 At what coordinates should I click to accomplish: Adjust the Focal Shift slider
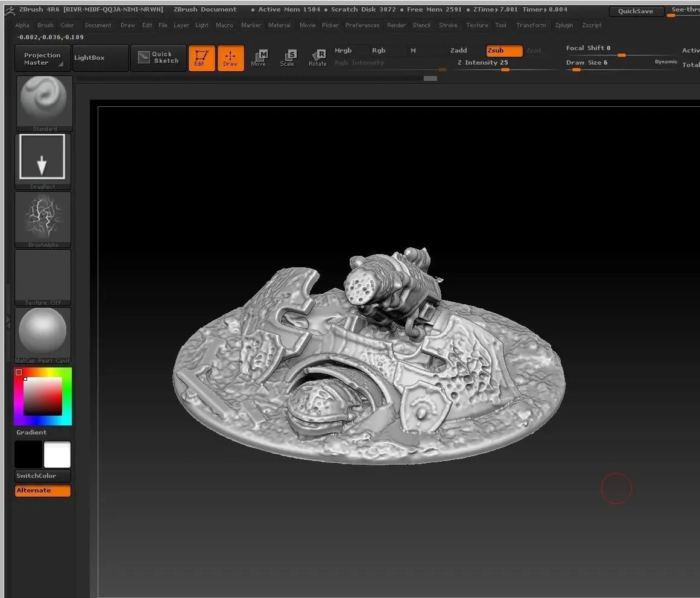point(620,51)
